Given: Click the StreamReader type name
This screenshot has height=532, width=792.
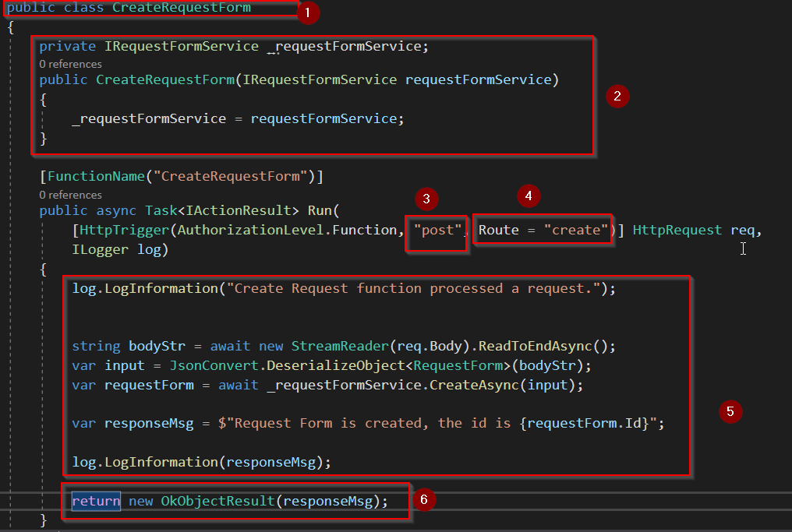Looking at the screenshot, I should pyautogui.click(x=340, y=347).
